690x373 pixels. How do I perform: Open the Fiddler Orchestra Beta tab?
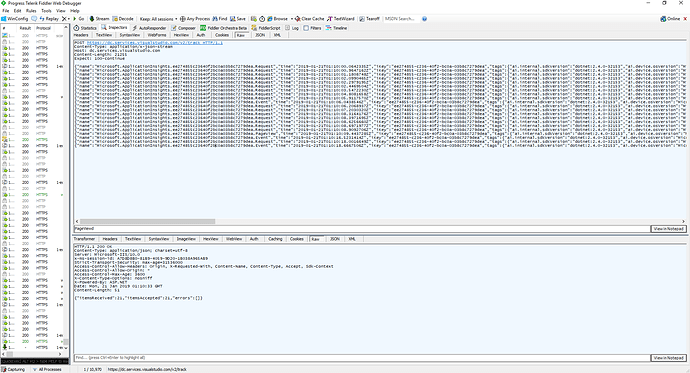coord(224,28)
